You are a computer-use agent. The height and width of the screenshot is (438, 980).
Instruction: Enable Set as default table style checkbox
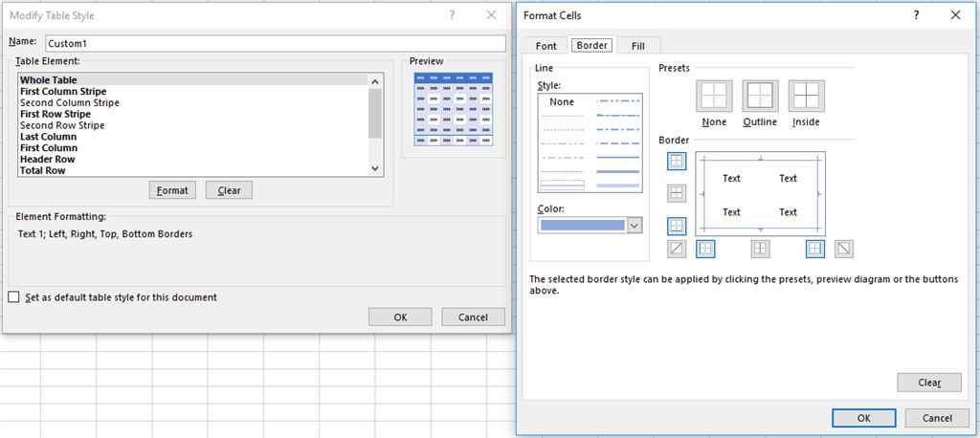(x=13, y=296)
